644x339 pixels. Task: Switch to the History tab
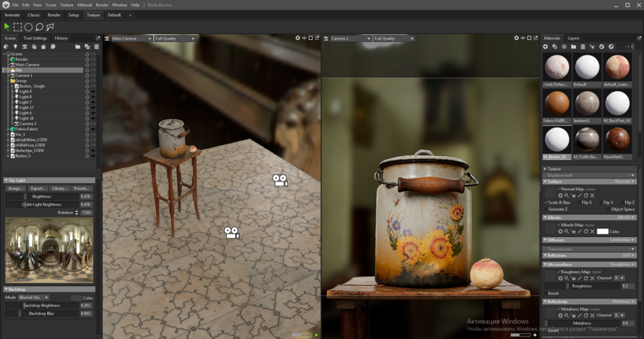[x=61, y=38]
